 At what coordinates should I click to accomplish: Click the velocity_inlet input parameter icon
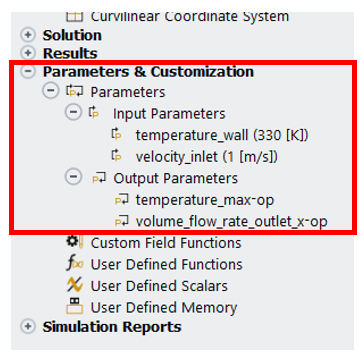tap(116, 156)
